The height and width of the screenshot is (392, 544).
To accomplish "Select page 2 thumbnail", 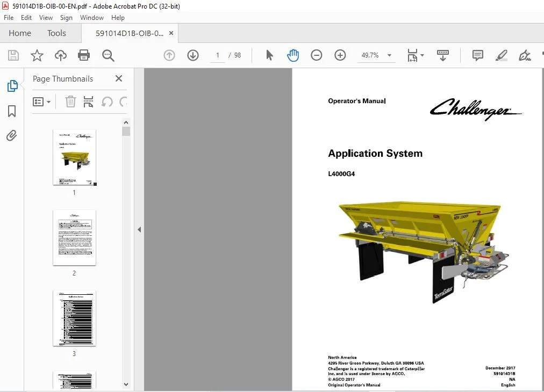I will (74, 238).
